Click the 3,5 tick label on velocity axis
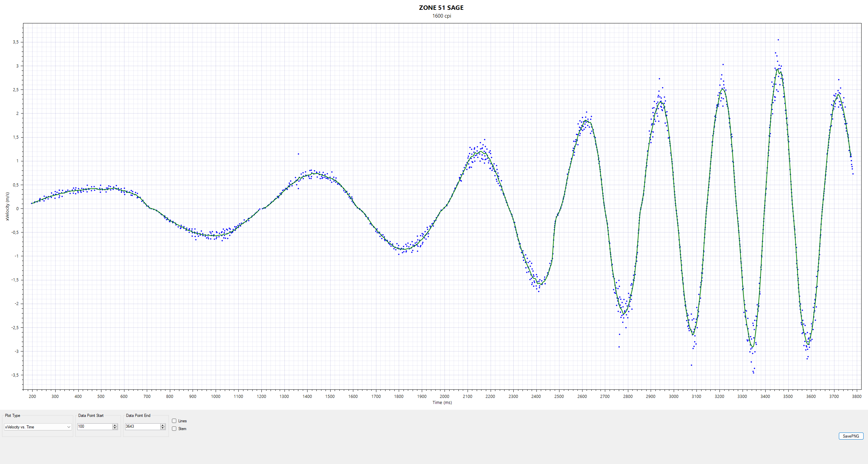The height and width of the screenshot is (464, 868). (16, 42)
